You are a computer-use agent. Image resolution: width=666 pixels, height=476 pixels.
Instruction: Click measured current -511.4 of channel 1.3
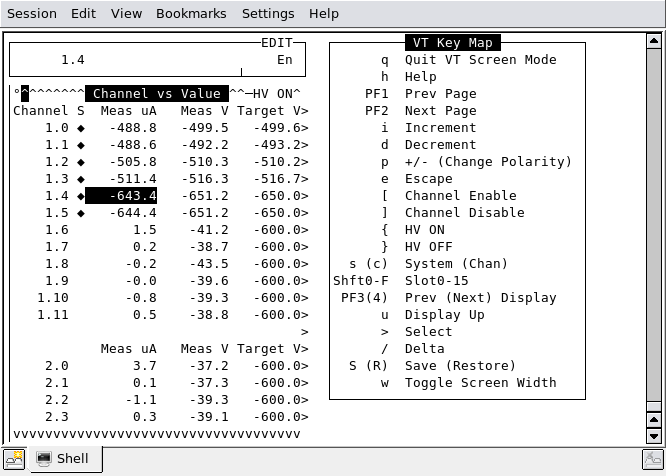[x=133, y=179]
